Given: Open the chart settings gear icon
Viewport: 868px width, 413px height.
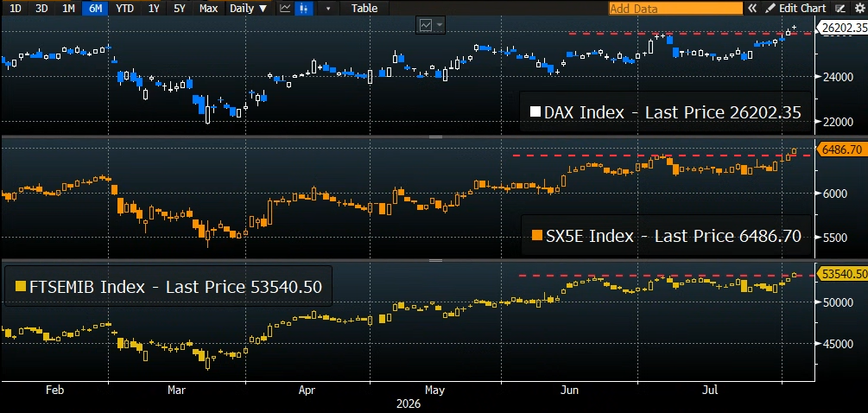Looking at the screenshot, I should point(858,9).
